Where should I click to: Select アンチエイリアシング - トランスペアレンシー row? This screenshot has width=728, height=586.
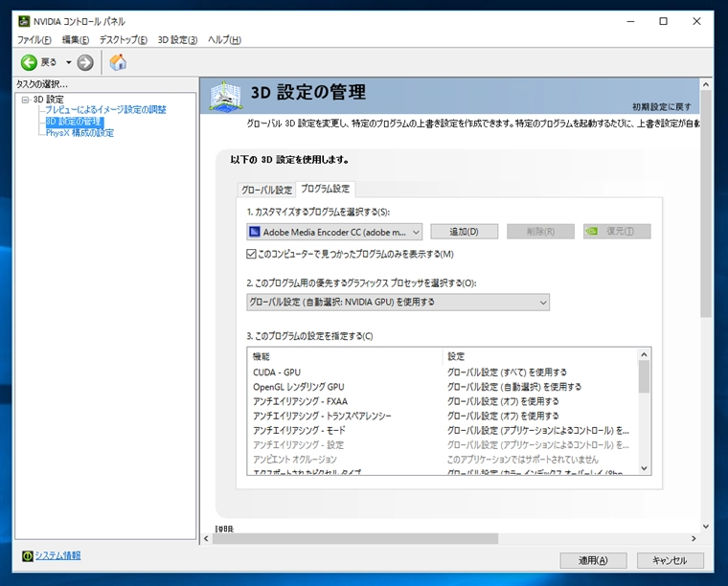pos(442,416)
